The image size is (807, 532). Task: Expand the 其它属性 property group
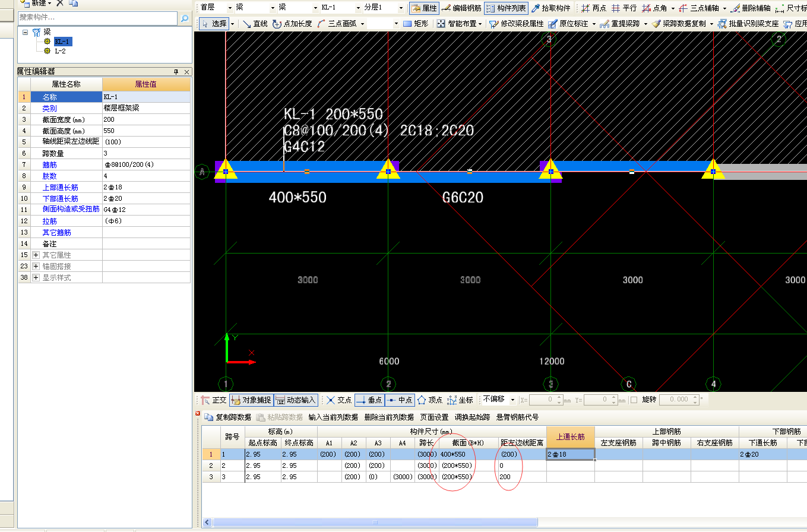[36, 255]
